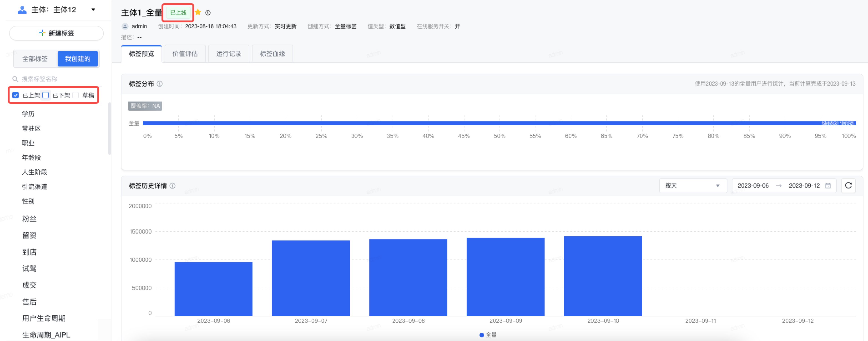Select 用户生命周期 in the tag list
The width and height of the screenshot is (868, 341).
pyautogui.click(x=44, y=318)
